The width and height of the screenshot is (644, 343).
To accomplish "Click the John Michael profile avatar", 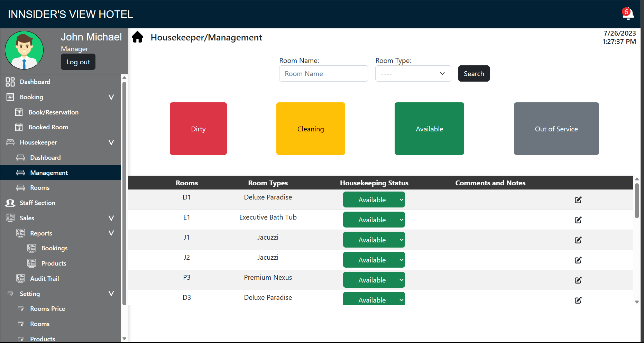I will pyautogui.click(x=24, y=50).
